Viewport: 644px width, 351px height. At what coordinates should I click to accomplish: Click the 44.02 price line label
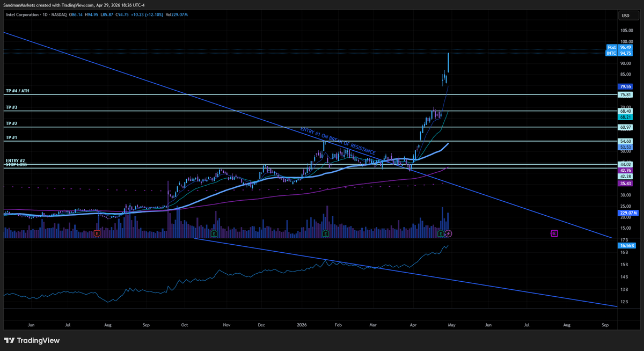pos(625,164)
